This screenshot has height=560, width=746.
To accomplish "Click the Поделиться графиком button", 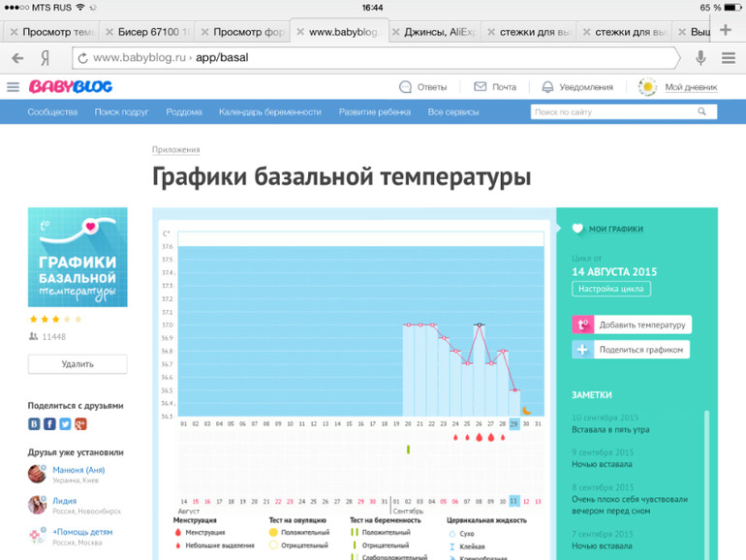I will [632, 350].
